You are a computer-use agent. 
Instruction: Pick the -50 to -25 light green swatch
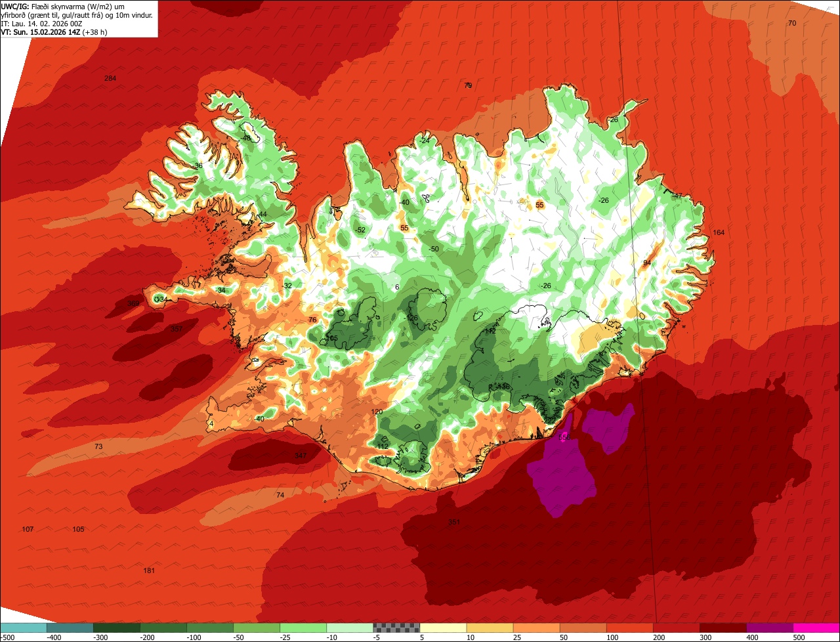point(257,628)
